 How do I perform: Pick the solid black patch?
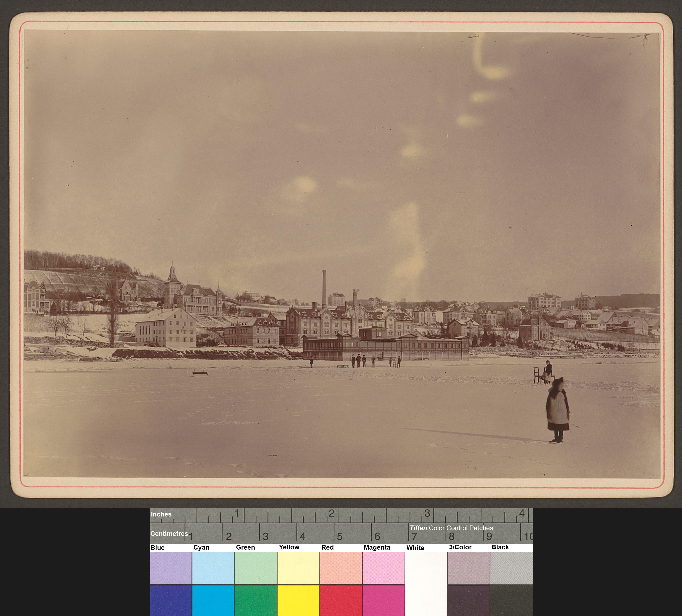tap(512, 600)
